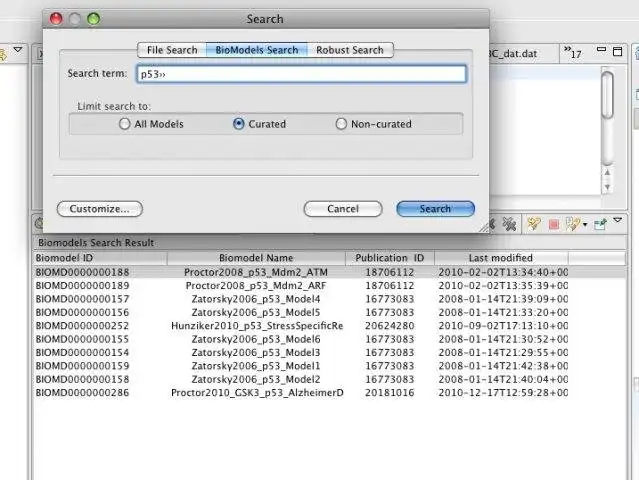Screen dimensions: 639x480
Task: Open the previous searches dropdown arrow
Action: pos(585,224)
